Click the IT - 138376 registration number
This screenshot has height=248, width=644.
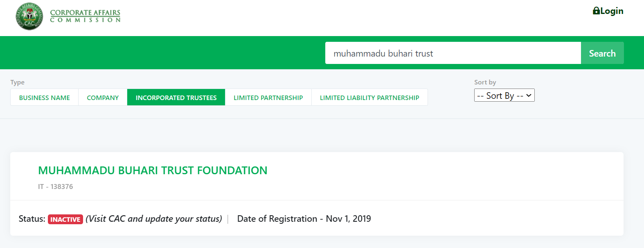point(56,187)
